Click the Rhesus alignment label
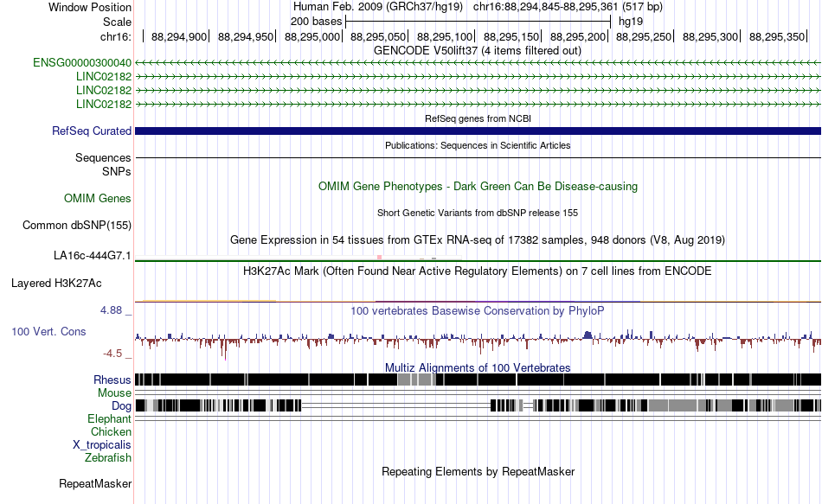 point(112,380)
